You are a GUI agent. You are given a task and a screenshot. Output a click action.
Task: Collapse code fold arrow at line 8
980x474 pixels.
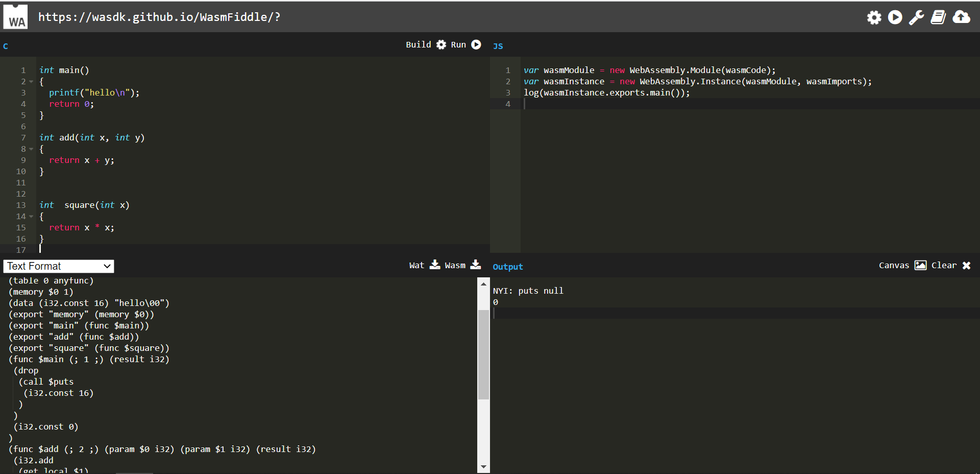pyautogui.click(x=31, y=149)
